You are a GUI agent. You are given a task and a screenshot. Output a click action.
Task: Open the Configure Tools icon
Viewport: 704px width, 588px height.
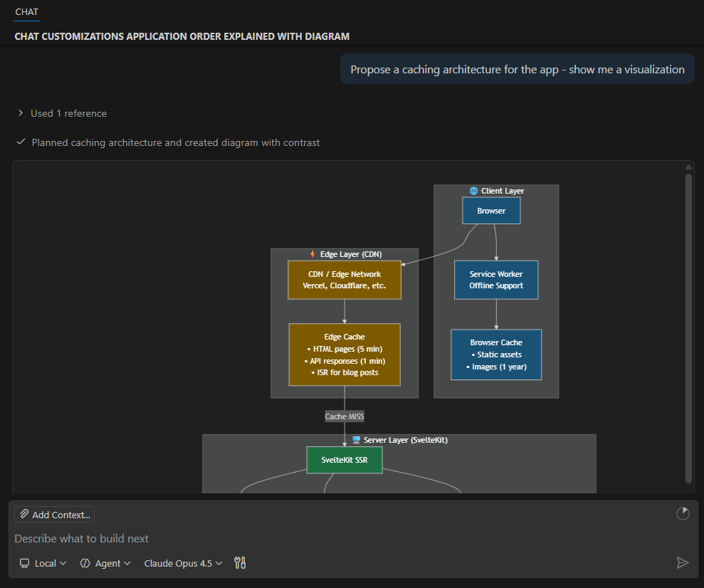(x=240, y=562)
